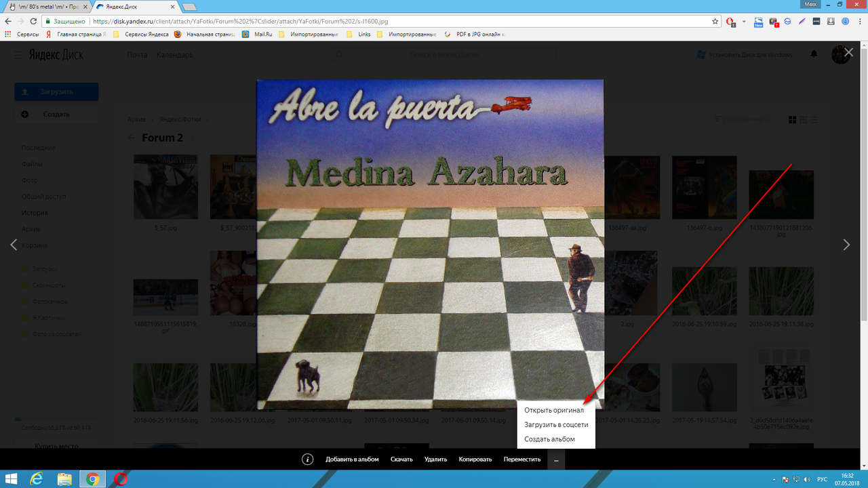Bookmark this page with the star icon
868x488 pixels.
point(715,21)
